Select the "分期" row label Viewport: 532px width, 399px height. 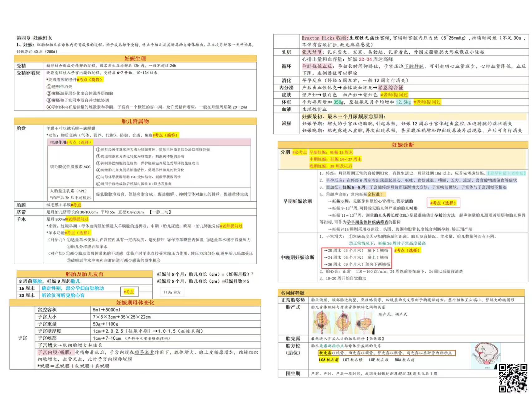click(x=285, y=152)
